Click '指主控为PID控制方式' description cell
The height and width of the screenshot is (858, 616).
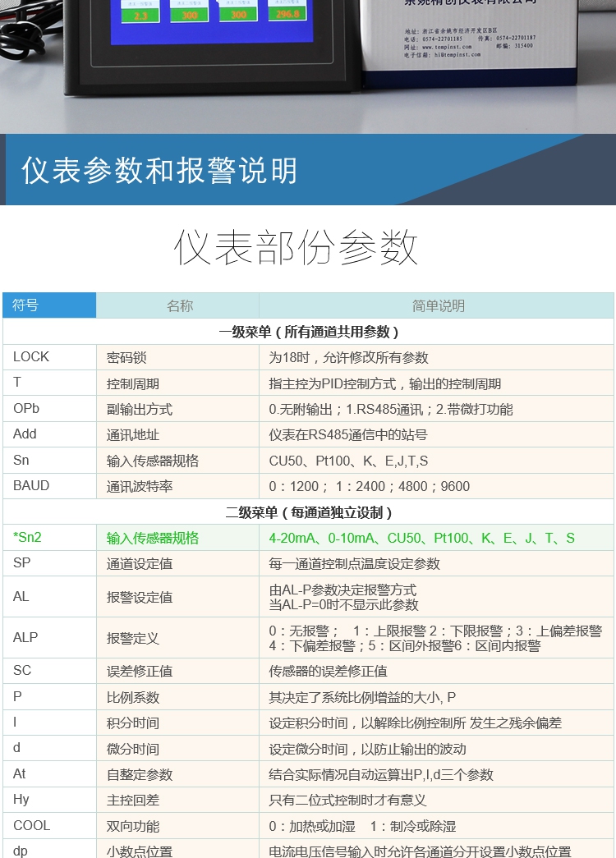436,383
